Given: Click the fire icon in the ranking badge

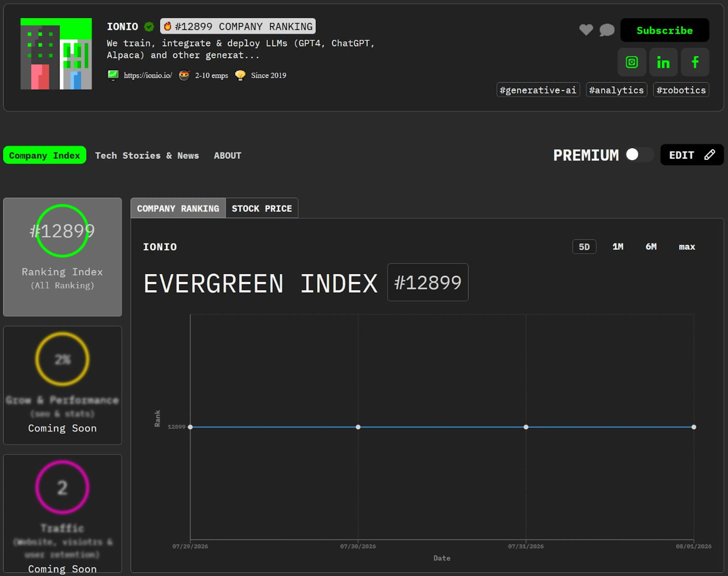Looking at the screenshot, I should point(168,26).
